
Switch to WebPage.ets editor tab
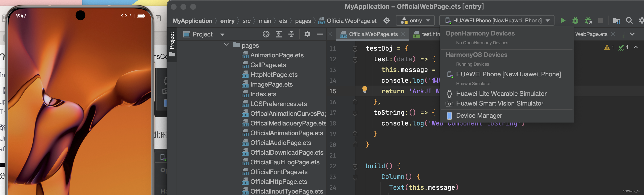591,34
